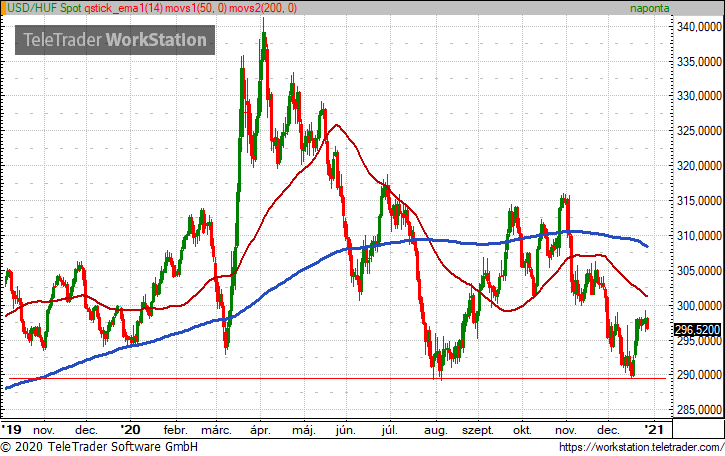
Task: Click the 'dec.' label before '21
Action: pyautogui.click(x=608, y=431)
